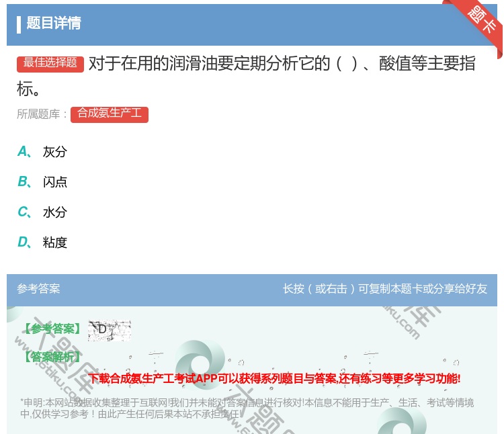Click the 长按（或右击）可复制本题卡 hint text
The image size is (504, 434).
pyautogui.click(x=385, y=289)
